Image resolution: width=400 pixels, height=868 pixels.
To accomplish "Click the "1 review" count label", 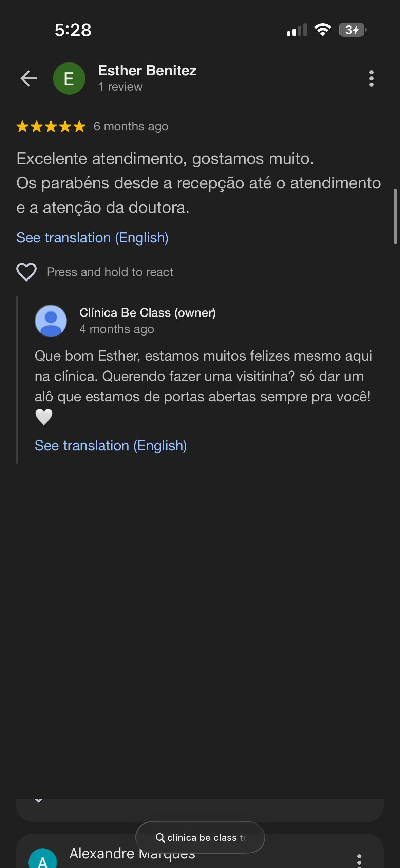I will tap(120, 87).
